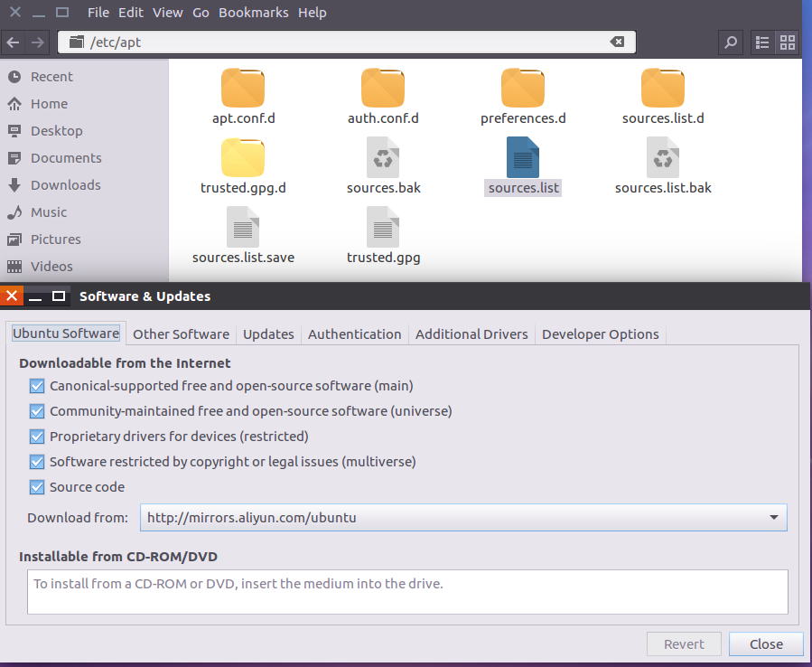The height and width of the screenshot is (667, 812).
Task: Switch to the Updates tab
Action: pyautogui.click(x=267, y=333)
